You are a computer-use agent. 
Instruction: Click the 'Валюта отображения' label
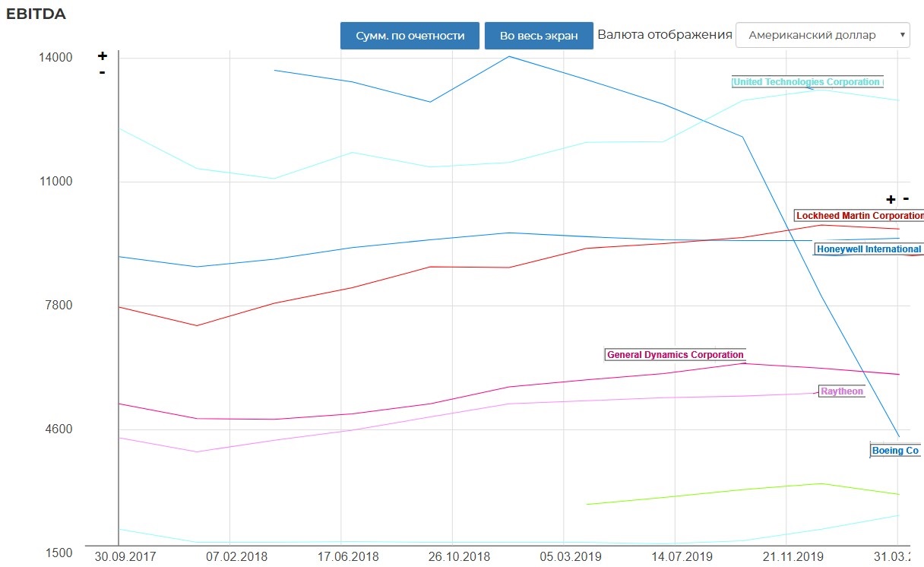click(x=665, y=35)
